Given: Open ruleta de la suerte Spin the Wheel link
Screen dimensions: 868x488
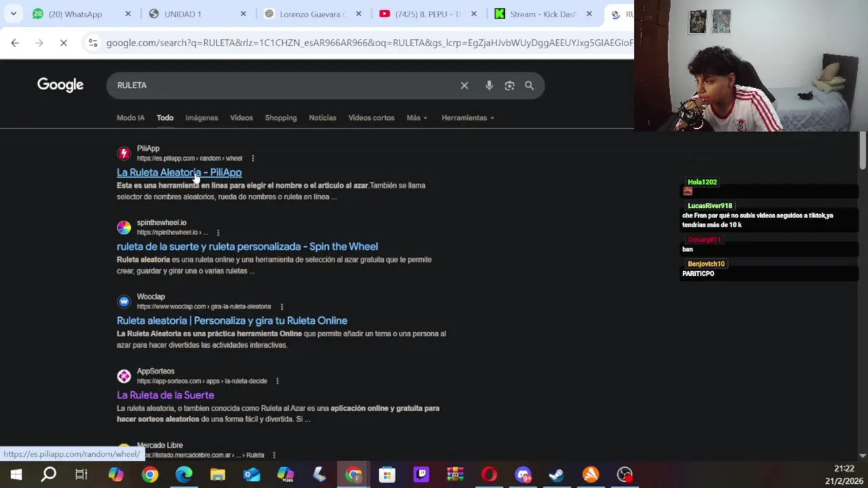Looking at the screenshot, I should pos(248,247).
